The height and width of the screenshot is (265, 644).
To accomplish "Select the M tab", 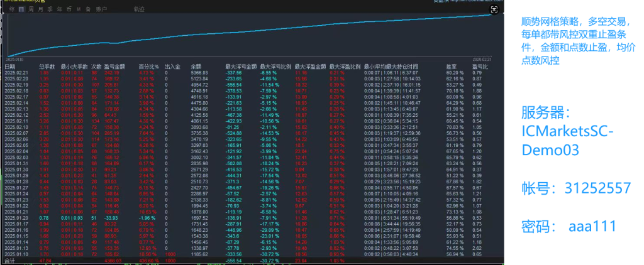I will [79, 9].
